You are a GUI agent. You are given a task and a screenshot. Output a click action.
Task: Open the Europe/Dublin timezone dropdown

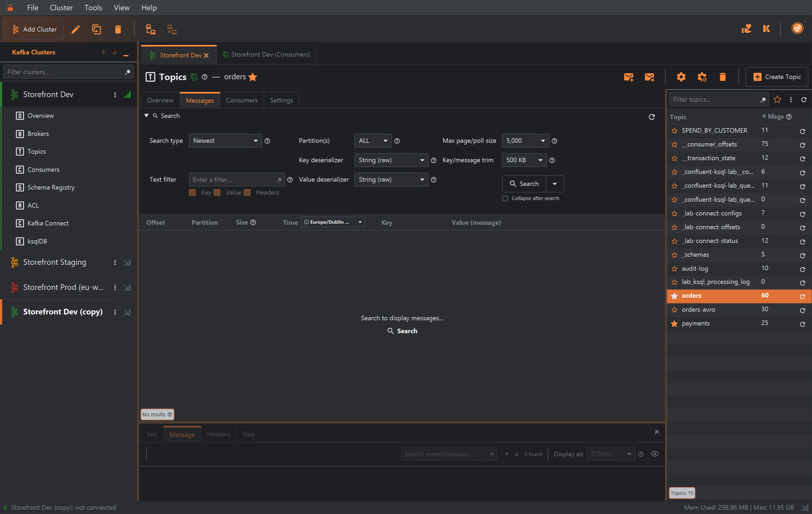(333, 222)
